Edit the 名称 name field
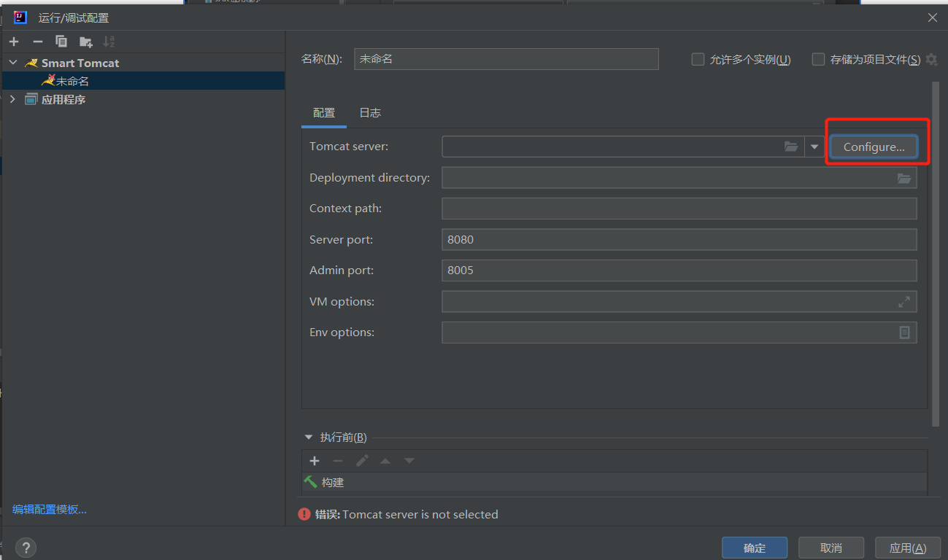 [x=506, y=59]
